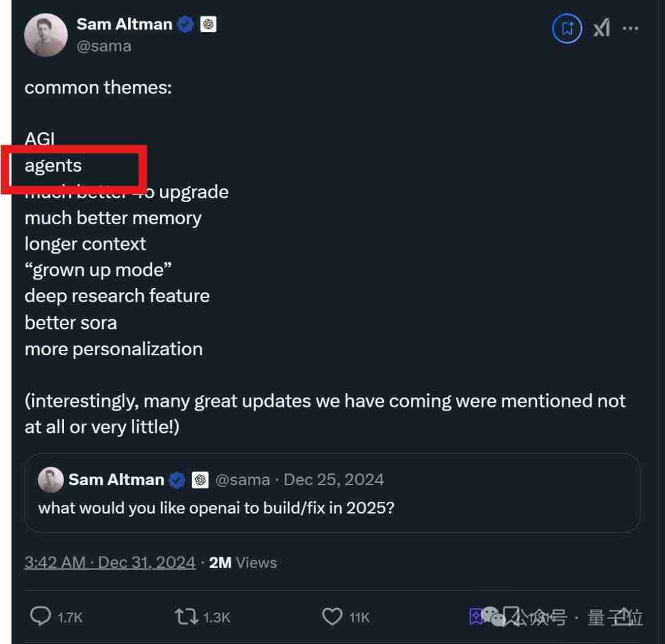Screen dimensions: 665x644
Task: Click the @sama handle under the name
Action: click(103, 46)
